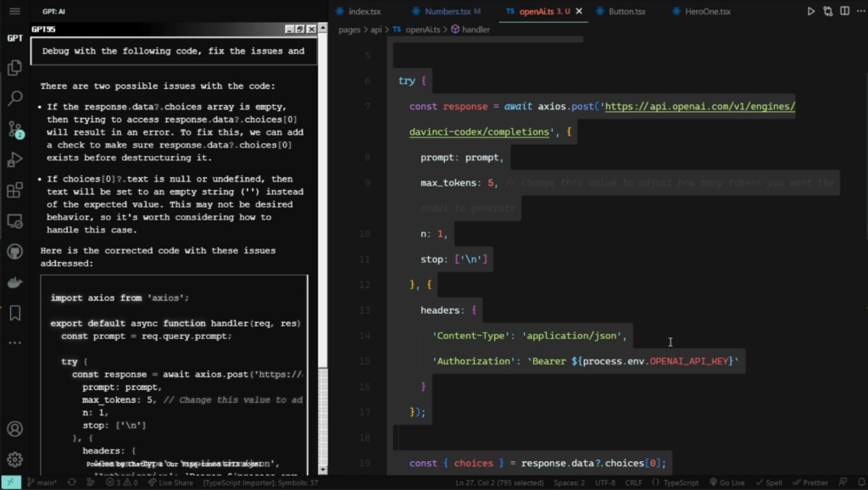Viewport: 868px width, 490px height.
Task: Open the CRLF line ending selector
Action: pos(633,482)
